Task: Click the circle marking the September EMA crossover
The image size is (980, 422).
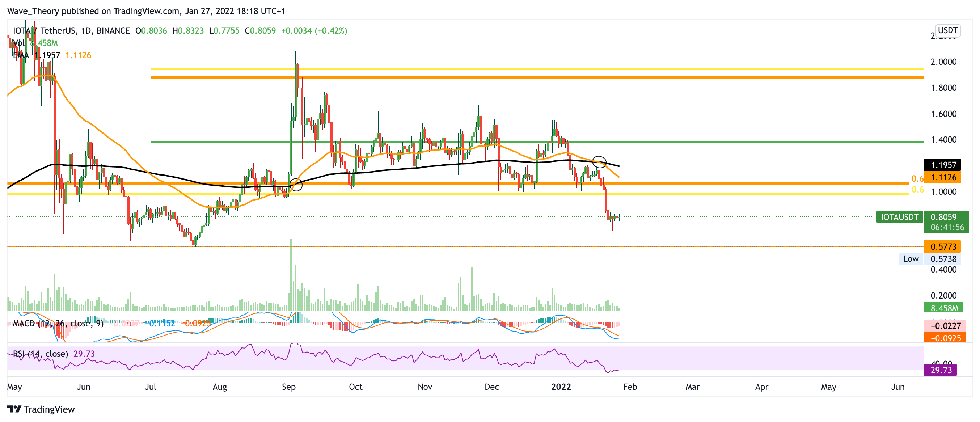Action: tap(296, 185)
